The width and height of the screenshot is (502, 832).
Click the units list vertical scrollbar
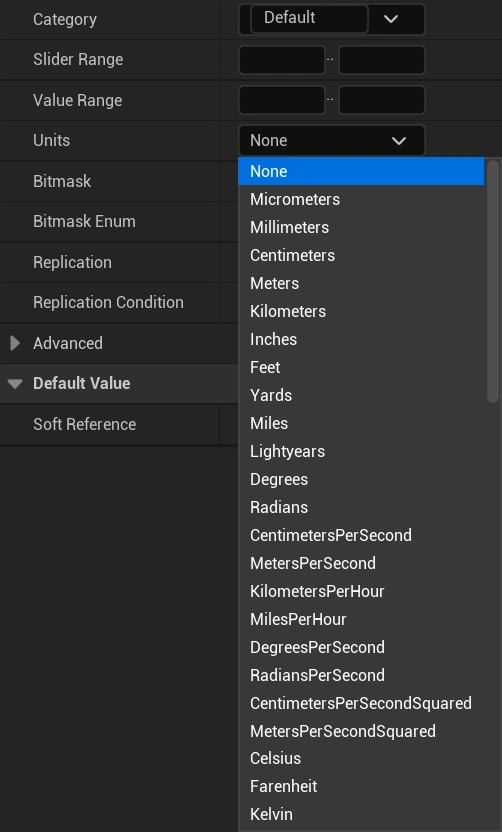[493, 281]
